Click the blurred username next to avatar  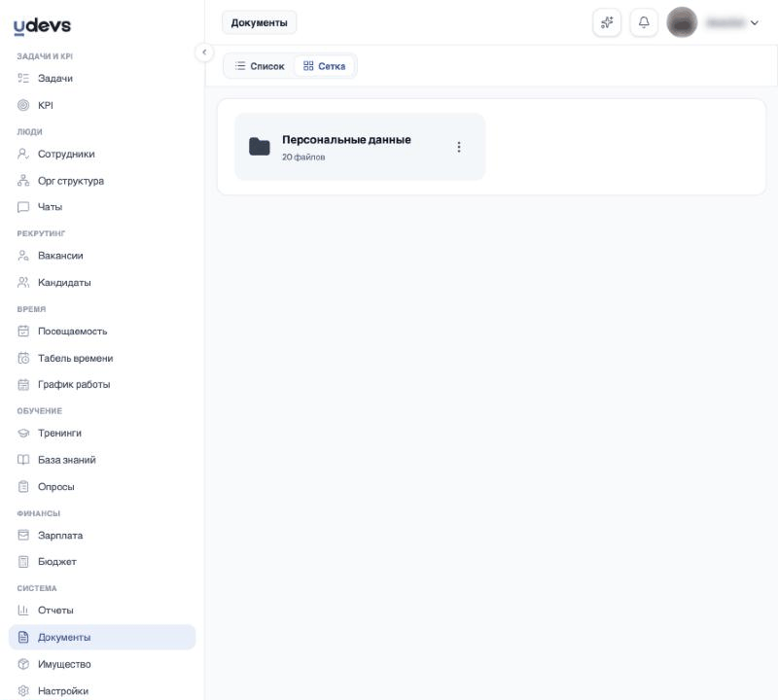click(725, 22)
